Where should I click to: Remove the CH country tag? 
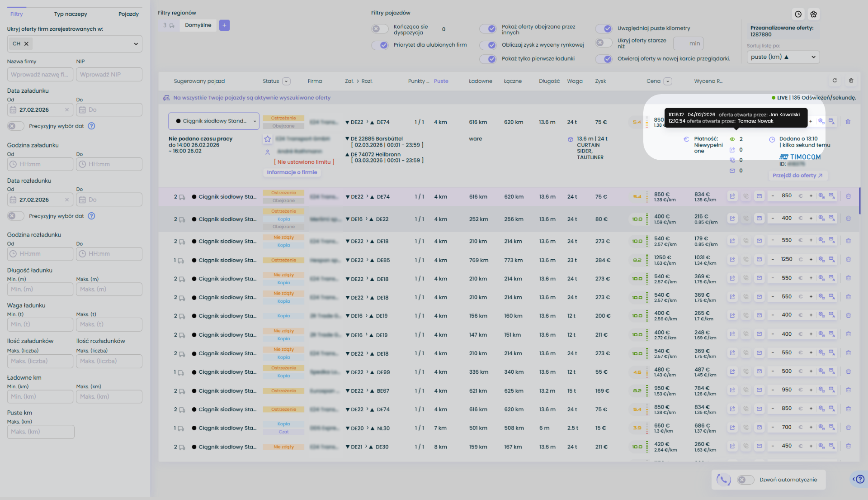pos(26,44)
